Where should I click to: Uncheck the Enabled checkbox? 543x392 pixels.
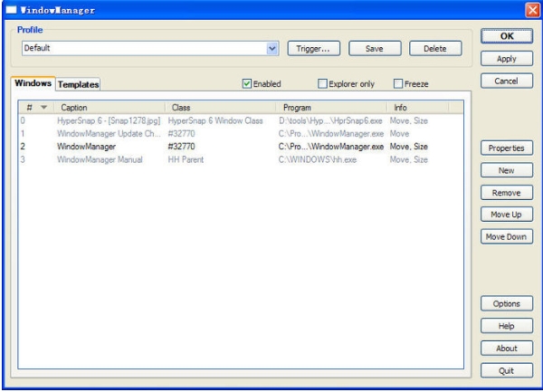(246, 84)
